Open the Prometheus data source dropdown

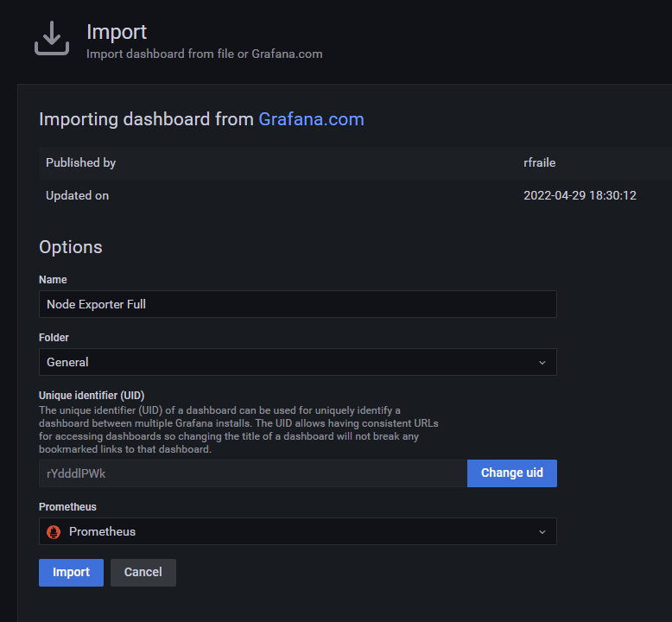click(298, 531)
